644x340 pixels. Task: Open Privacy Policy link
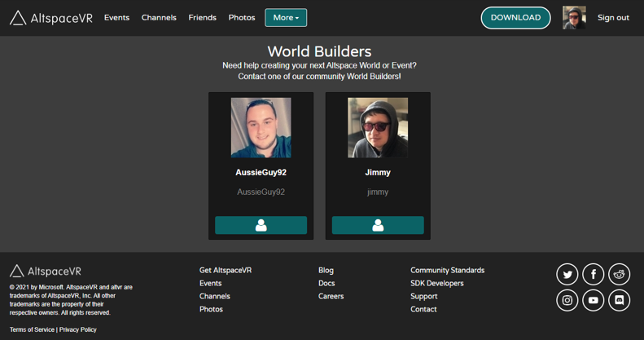pos(78,329)
